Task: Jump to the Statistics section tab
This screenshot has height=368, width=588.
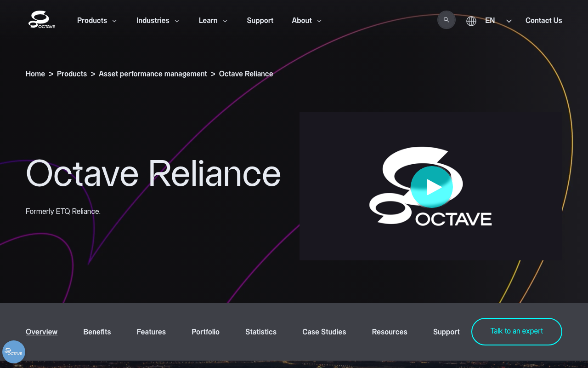Action: pos(261,332)
